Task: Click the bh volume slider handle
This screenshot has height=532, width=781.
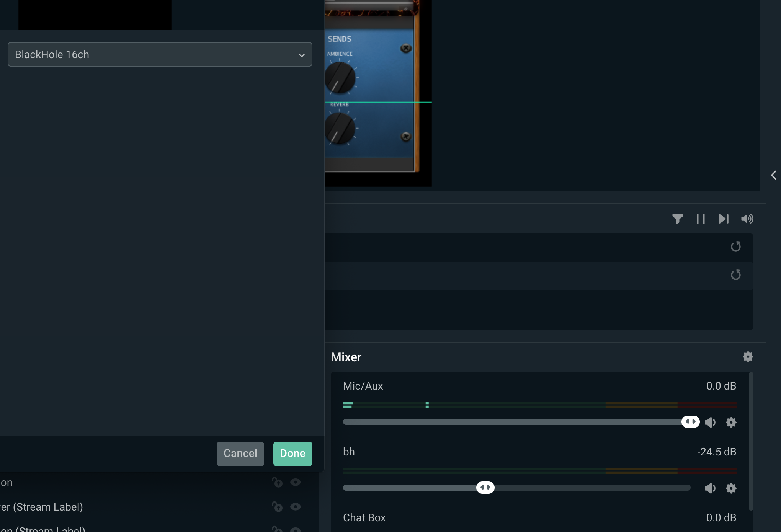Action: tap(485, 487)
